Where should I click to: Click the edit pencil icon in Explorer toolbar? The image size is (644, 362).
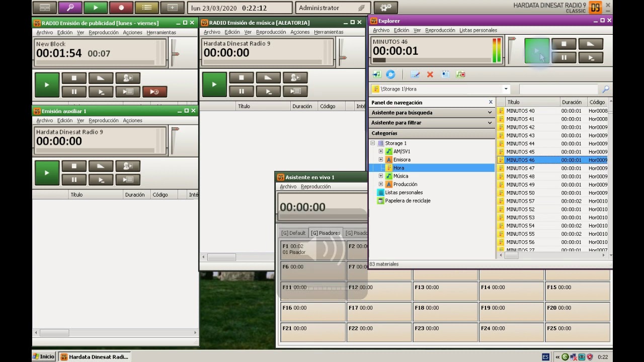pyautogui.click(x=415, y=74)
